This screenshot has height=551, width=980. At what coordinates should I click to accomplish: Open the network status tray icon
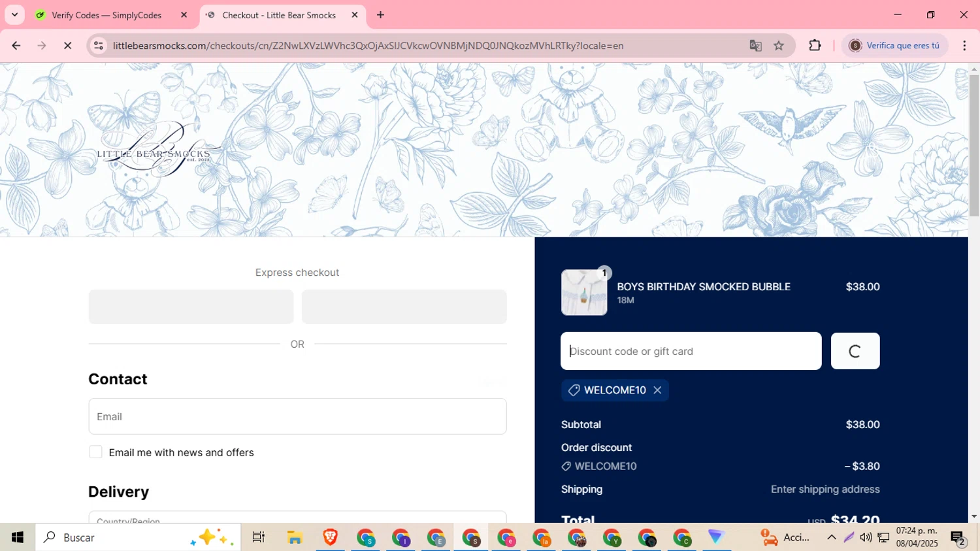[x=883, y=537]
